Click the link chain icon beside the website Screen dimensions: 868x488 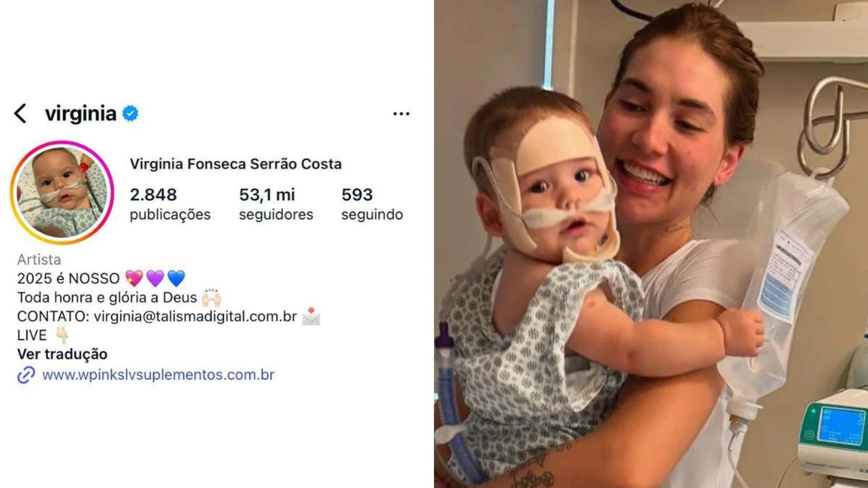26,375
